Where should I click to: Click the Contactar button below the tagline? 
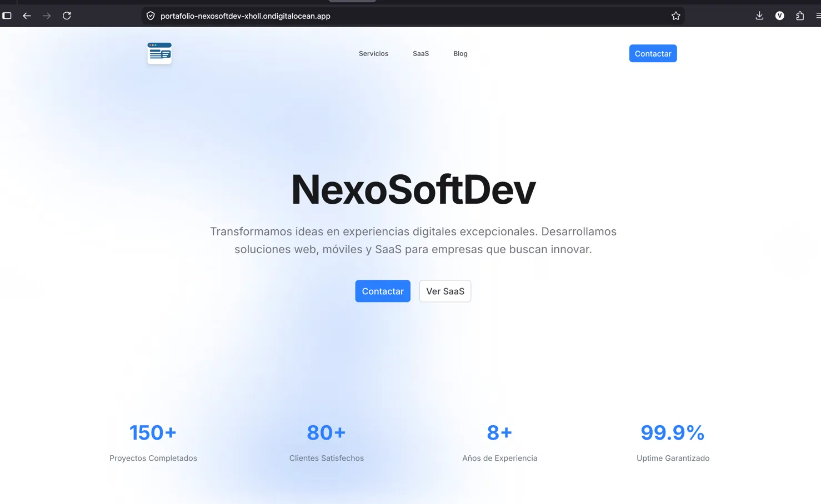383,291
